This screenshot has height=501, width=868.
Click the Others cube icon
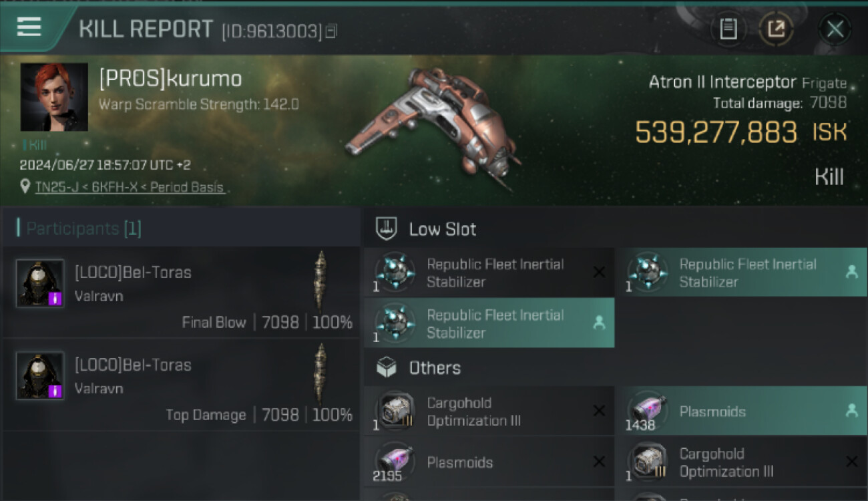[387, 367]
